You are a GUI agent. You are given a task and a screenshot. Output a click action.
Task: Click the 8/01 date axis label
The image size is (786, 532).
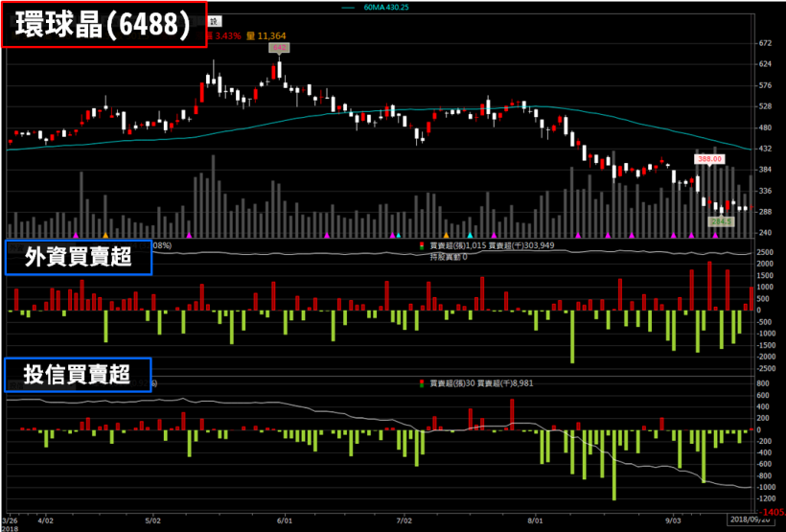(535, 520)
